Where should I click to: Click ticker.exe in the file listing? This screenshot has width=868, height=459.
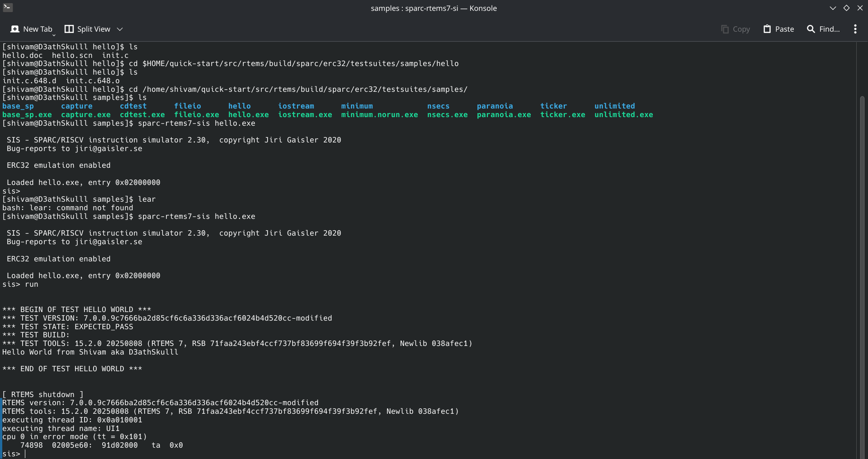tap(562, 115)
